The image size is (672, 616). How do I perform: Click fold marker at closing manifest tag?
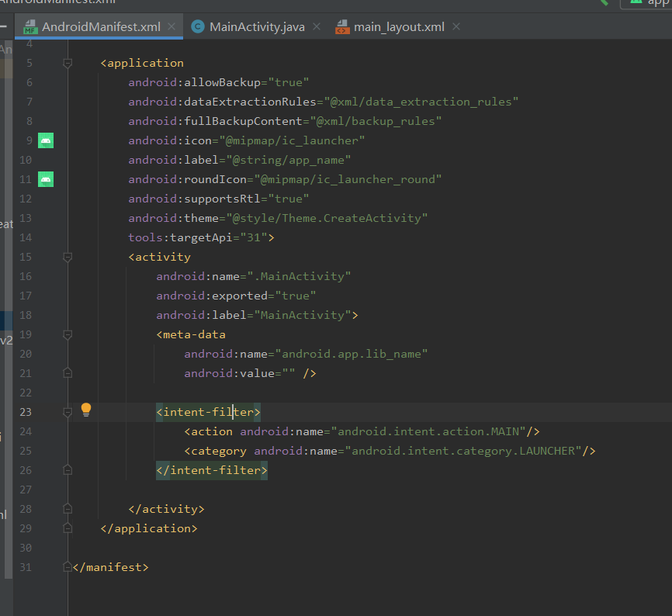pyautogui.click(x=68, y=567)
